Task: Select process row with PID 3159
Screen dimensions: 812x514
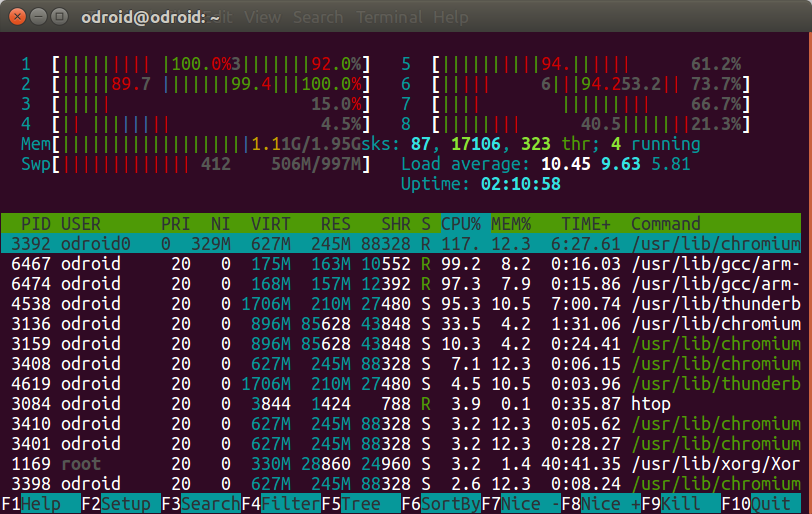Action: click(401, 344)
